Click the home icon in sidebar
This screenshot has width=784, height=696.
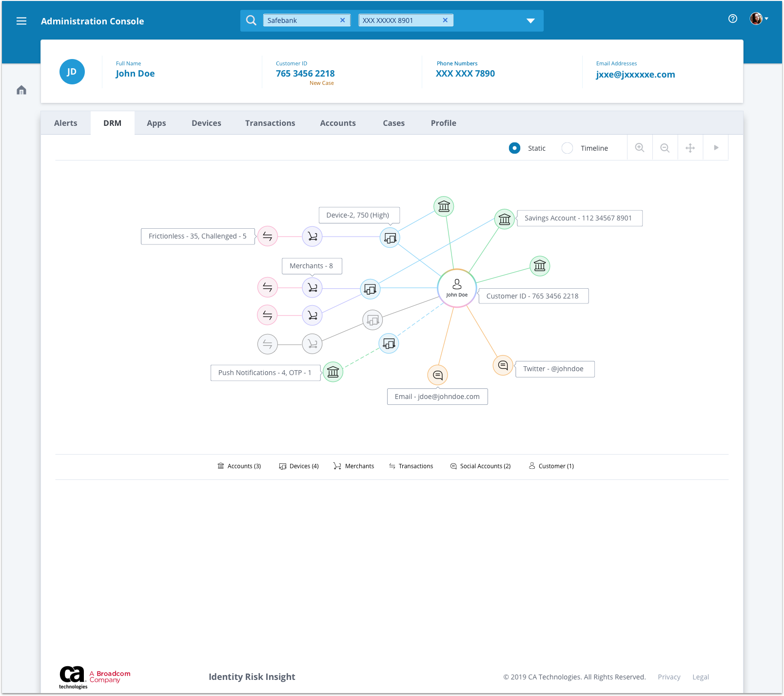(x=21, y=90)
